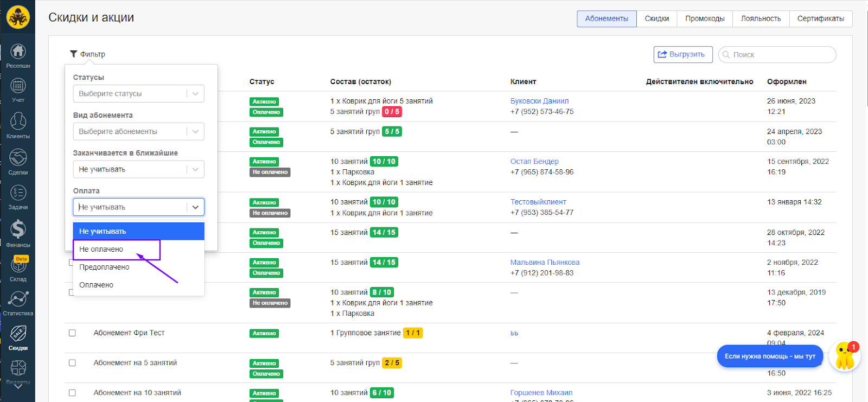Open the Склад beta section
868x402 pixels.
[x=18, y=269]
